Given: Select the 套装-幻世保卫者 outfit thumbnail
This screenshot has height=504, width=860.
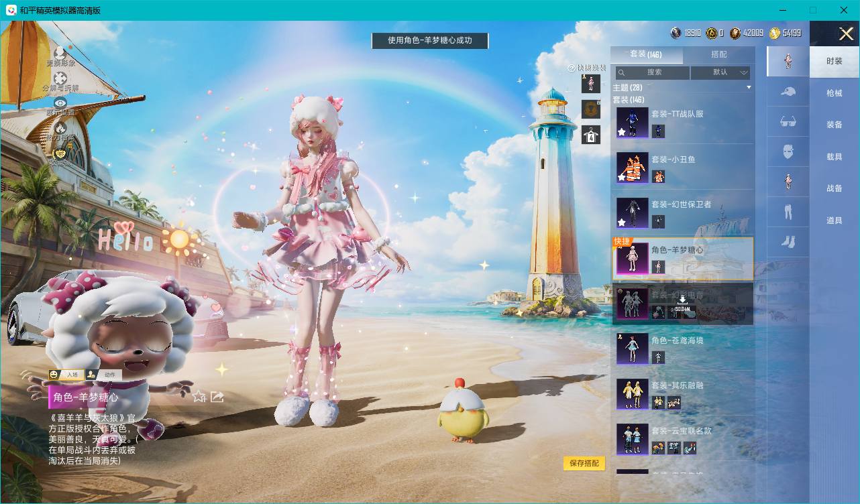Looking at the screenshot, I should 633,213.
